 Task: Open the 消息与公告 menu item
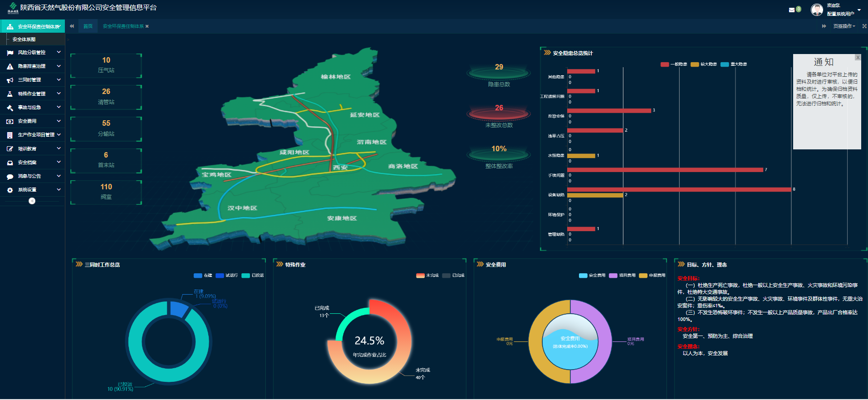tap(32, 176)
